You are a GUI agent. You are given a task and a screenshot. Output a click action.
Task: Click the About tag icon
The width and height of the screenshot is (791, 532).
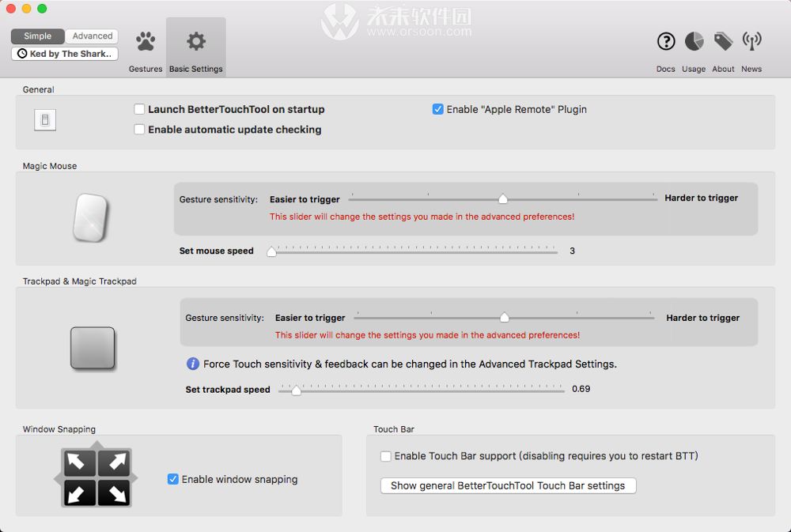pos(723,41)
